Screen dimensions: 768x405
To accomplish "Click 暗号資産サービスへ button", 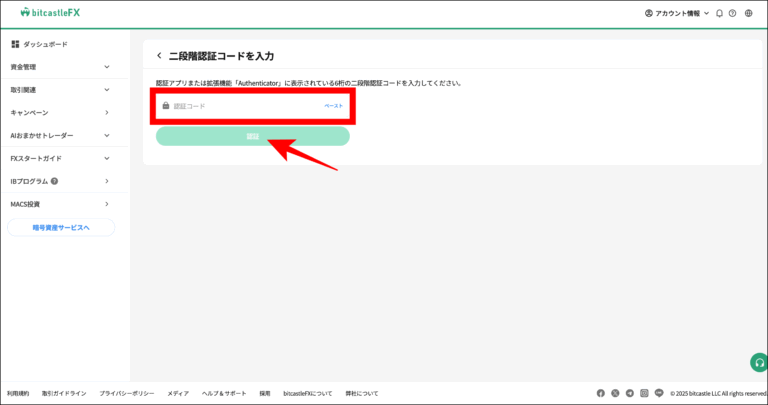I will pos(61,228).
